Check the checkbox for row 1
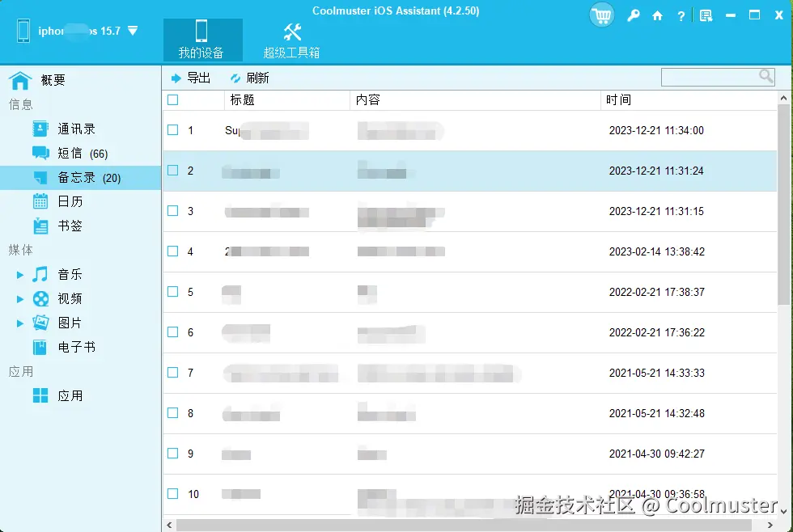793x532 pixels. point(173,130)
